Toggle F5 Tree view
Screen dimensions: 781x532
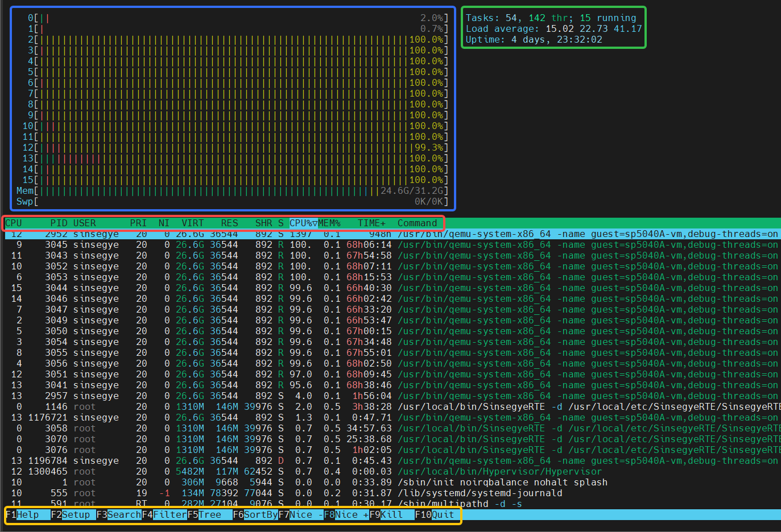point(209,515)
